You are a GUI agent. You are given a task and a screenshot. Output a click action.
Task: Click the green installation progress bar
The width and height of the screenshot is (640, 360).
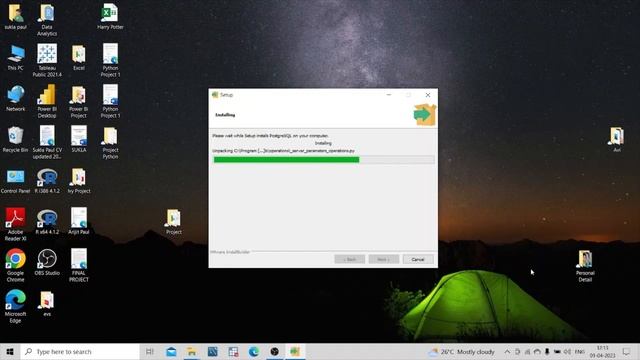pyautogui.click(x=287, y=160)
